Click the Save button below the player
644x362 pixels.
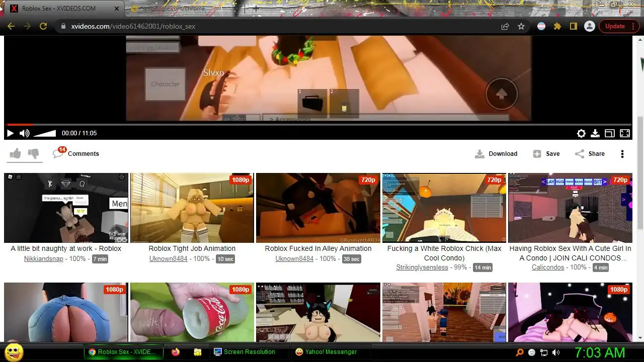(x=546, y=154)
